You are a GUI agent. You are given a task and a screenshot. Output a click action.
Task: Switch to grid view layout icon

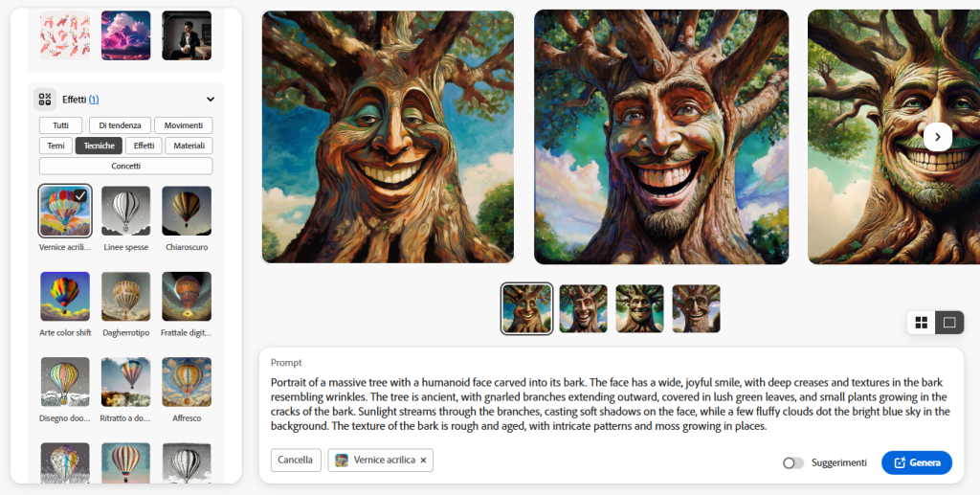pos(922,323)
